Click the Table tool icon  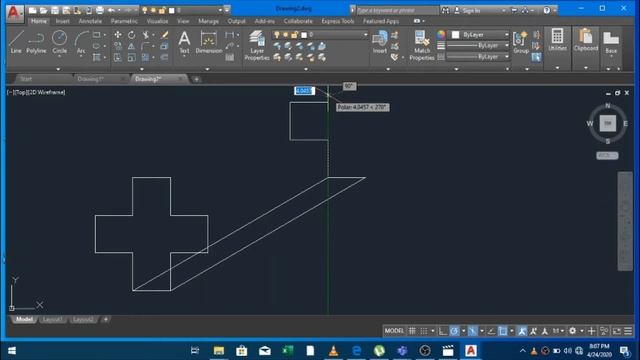[230, 57]
